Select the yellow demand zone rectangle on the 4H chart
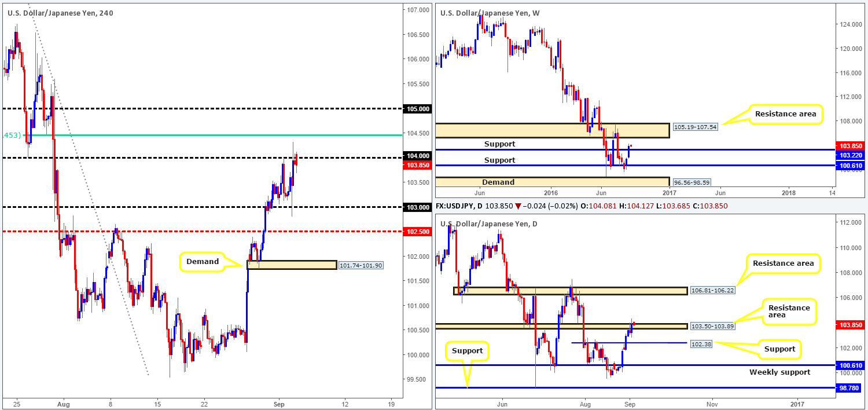The height and width of the screenshot is (410, 868). (x=291, y=265)
